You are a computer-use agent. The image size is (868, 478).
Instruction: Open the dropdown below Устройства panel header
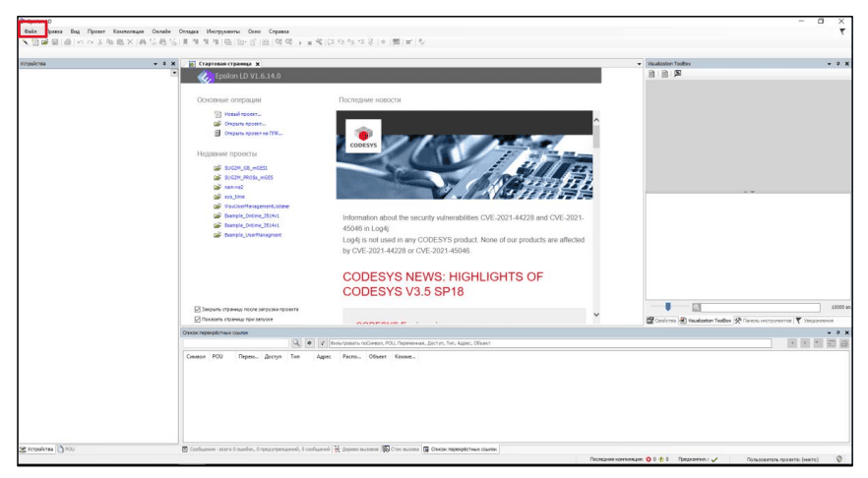174,73
